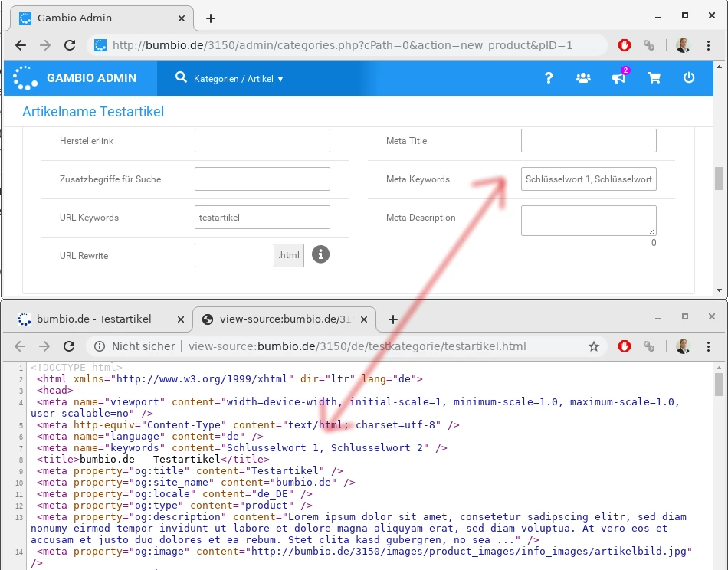Open the artikelbild.jpg image URL in source

(x=468, y=552)
